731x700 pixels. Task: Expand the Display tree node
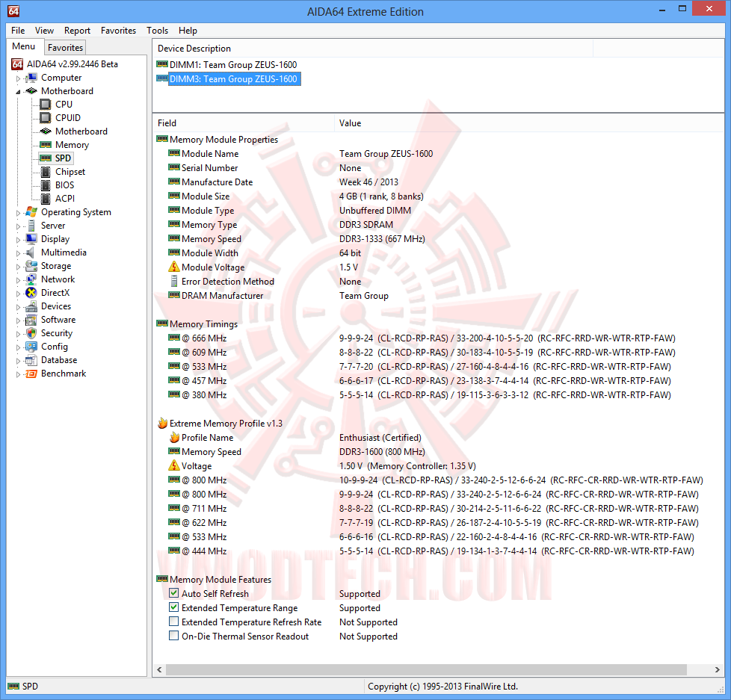pyautogui.click(x=18, y=240)
